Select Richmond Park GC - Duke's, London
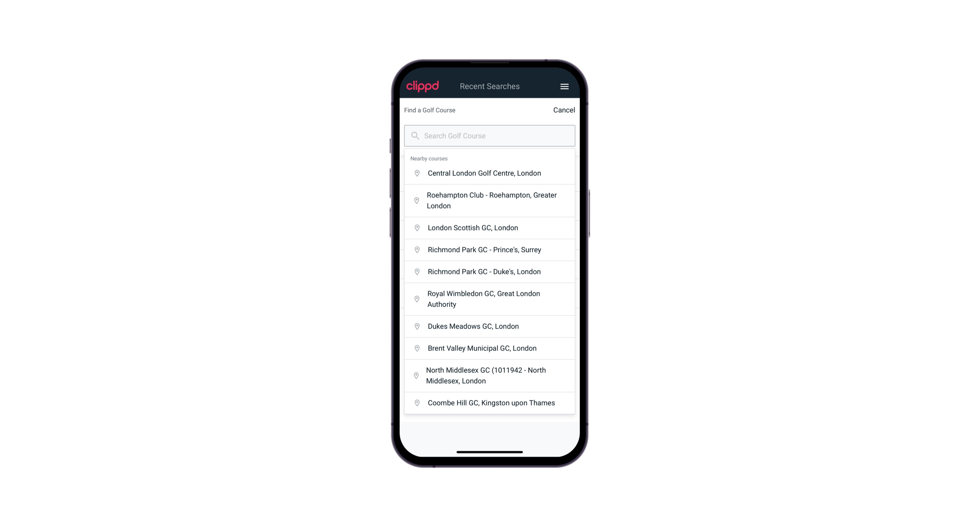 pos(490,271)
